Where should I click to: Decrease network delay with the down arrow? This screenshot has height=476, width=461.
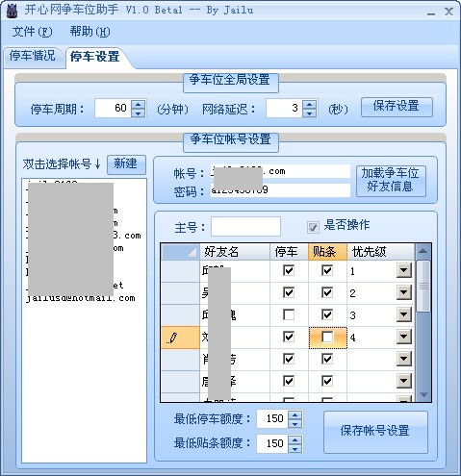310,113
